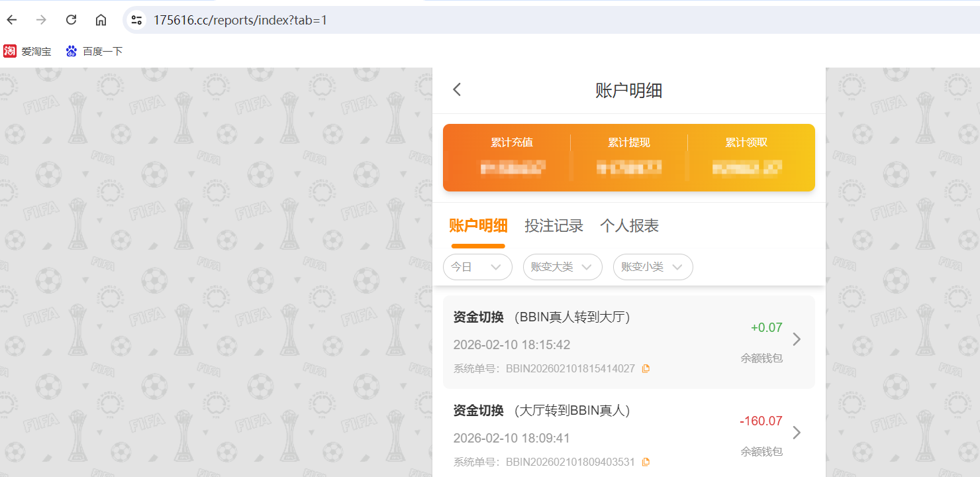Click inside the browser address bar
The height and width of the screenshot is (477, 980).
[x=331, y=20]
